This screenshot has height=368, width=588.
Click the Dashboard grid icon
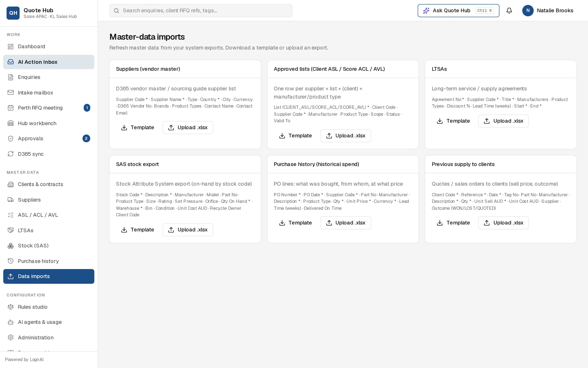[x=11, y=47]
